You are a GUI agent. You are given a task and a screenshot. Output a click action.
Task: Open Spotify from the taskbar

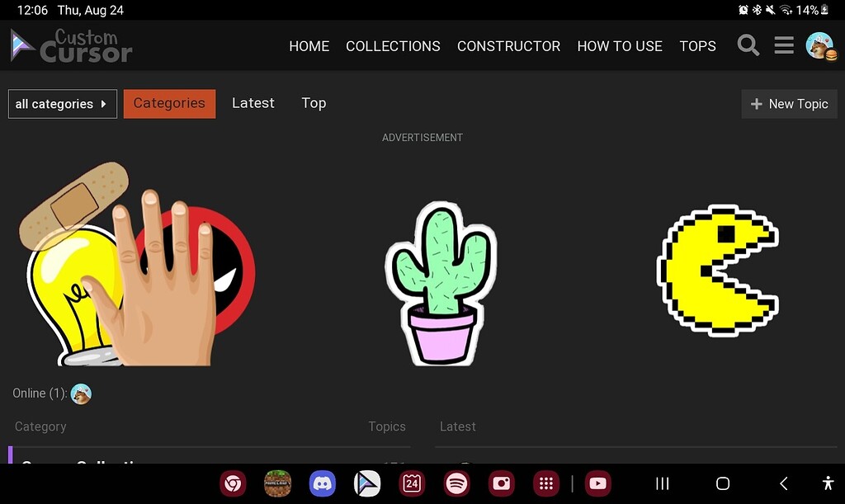click(456, 483)
